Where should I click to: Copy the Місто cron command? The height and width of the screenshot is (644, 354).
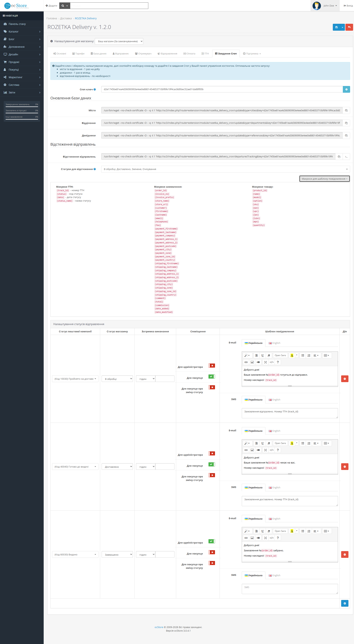(x=346, y=111)
